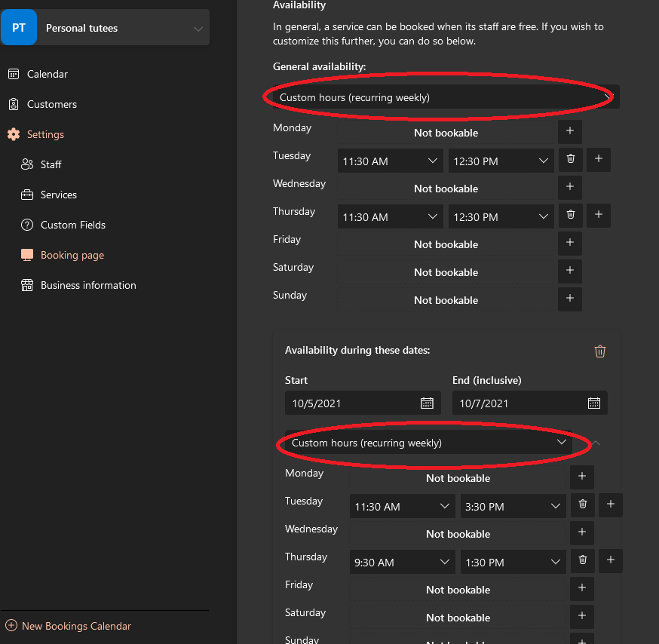659x644 pixels.
Task: Add hours for Sunday in general availability
Action: pos(570,299)
